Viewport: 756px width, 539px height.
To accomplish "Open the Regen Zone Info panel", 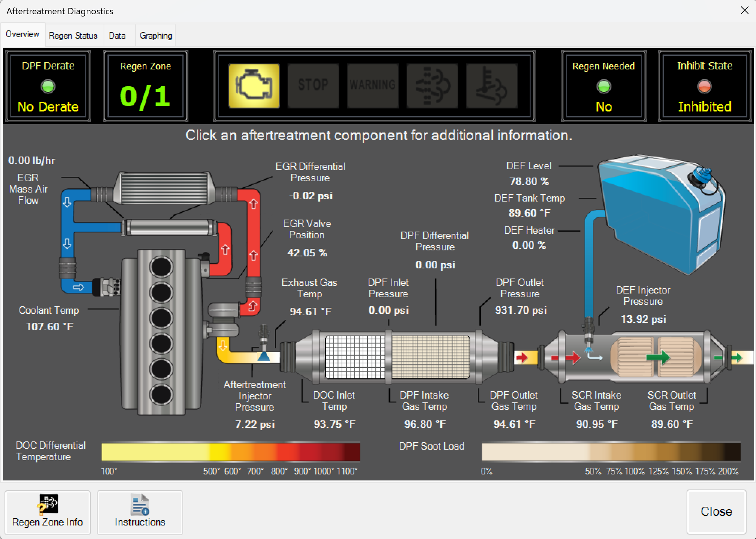I will pos(47,513).
